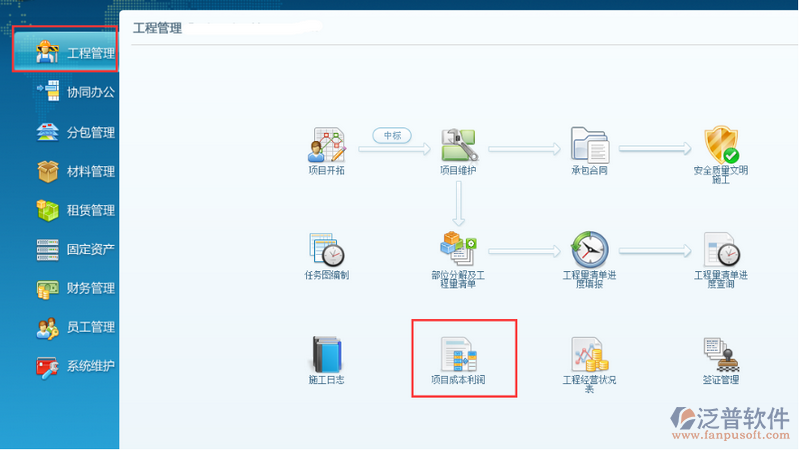The height and width of the screenshot is (451, 800).
Task: Click the 工程管理 page heading
Action: click(x=158, y=28)
